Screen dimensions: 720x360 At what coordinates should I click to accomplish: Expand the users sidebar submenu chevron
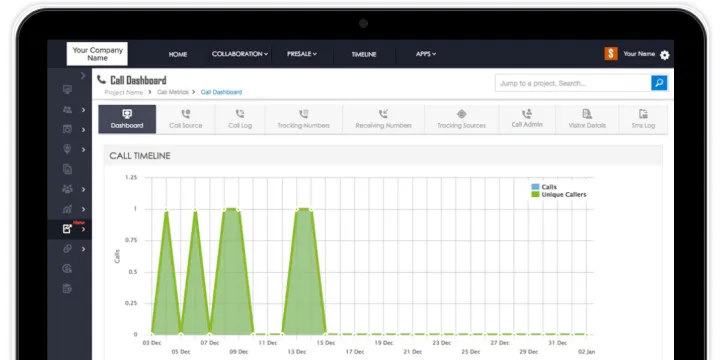pos(84,110)
